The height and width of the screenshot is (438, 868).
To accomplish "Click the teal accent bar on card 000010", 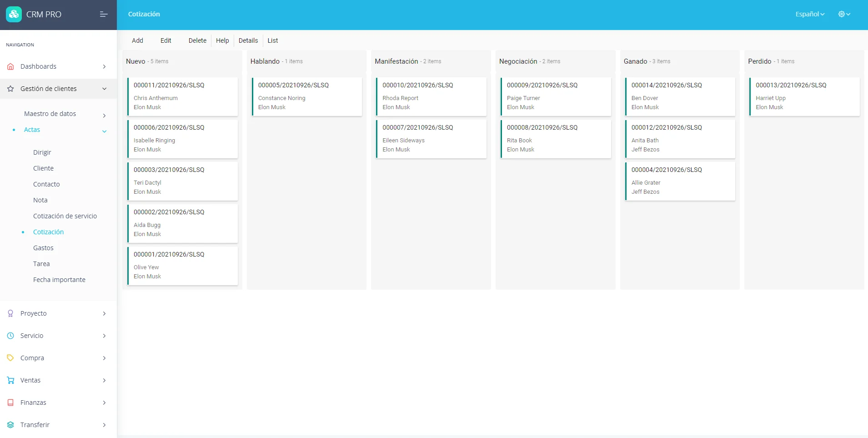I will [x=377, y=96].
